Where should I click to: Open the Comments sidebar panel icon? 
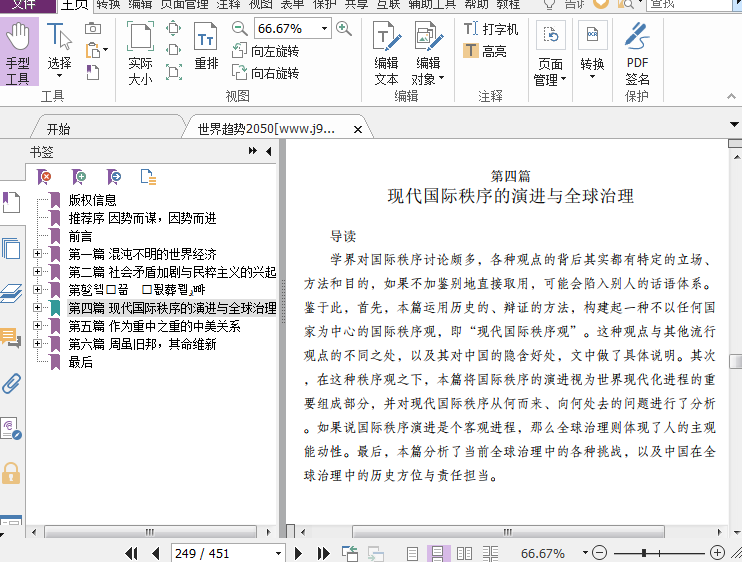(x=11, y=338)
